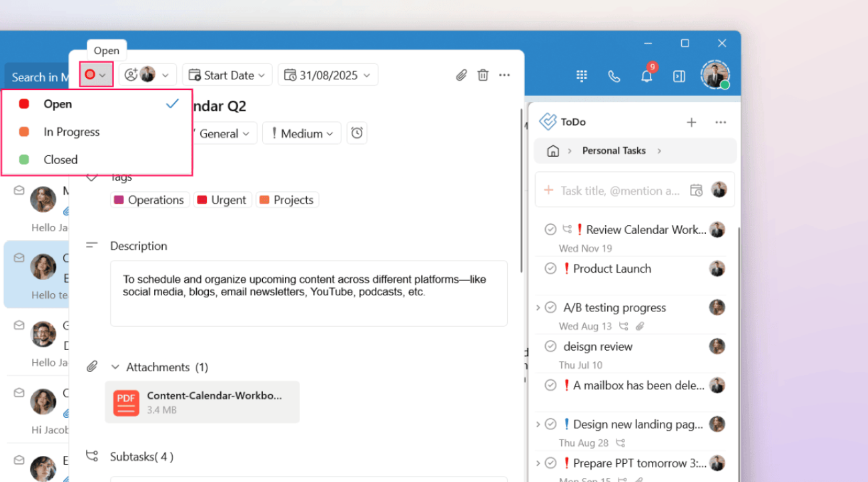The image size is (868, 482).
Task: Select the In Progress status option
Action: 97,132
